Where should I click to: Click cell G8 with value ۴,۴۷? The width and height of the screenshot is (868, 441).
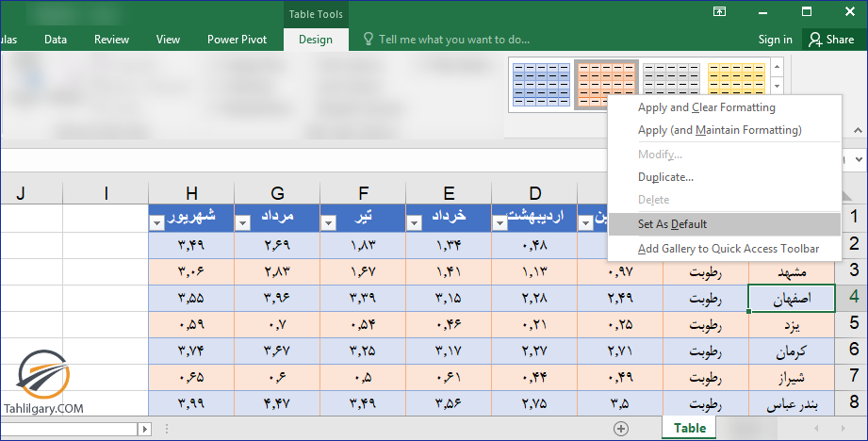(x=277, y=403)
